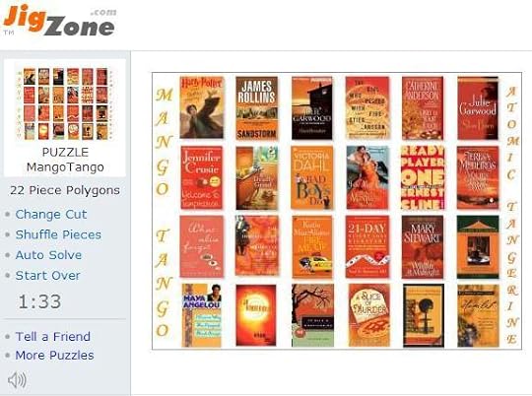Select the 1:33 puzzle timer display
Screen dimensions: 532x396
pyautogui.click(x=39, y=301)
